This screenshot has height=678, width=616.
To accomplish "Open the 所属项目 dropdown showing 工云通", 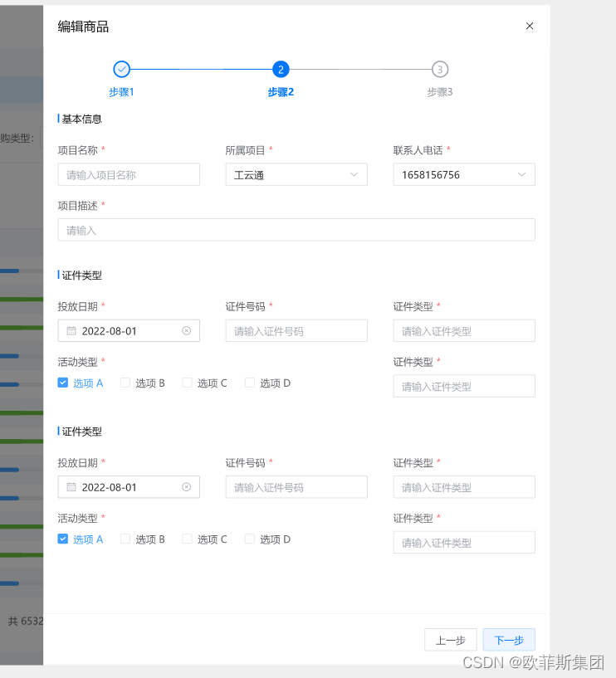I will click(296, 175).
